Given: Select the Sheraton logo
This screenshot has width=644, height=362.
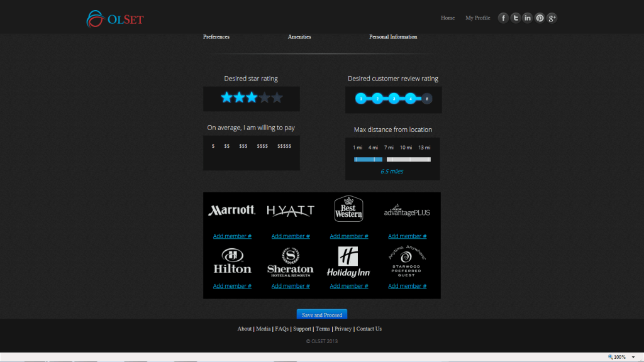Looking at the screenshot, I should pyautogui.click(x=291, y=262).
